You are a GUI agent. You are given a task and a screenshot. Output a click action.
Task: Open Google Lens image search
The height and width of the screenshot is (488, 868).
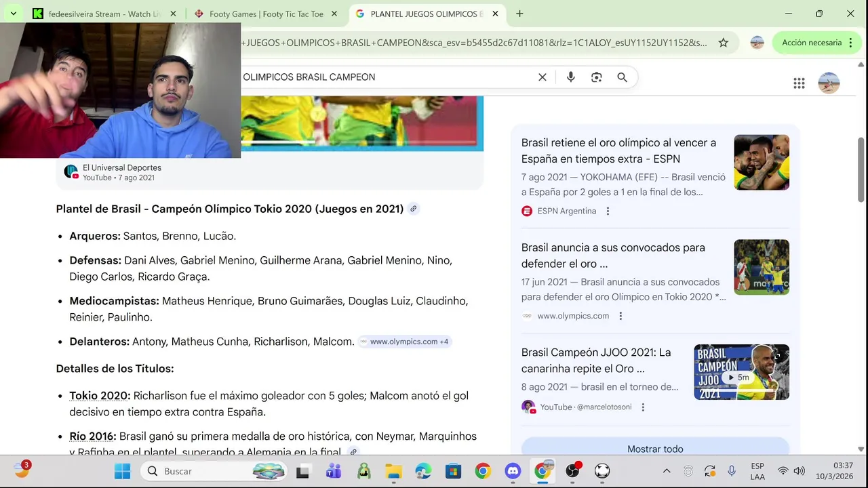coord(597,77)
